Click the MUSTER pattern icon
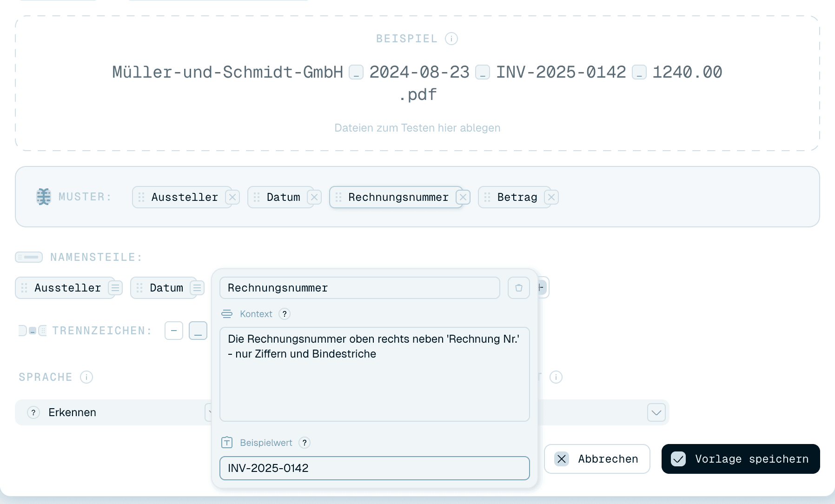This screenshot has width=835, height=504. coord(44,197)
